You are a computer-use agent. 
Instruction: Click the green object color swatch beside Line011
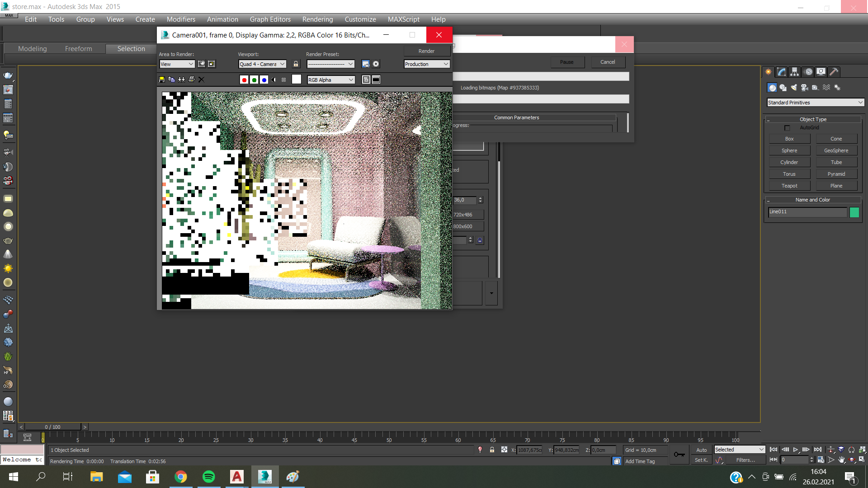click(x=854, y=212)
